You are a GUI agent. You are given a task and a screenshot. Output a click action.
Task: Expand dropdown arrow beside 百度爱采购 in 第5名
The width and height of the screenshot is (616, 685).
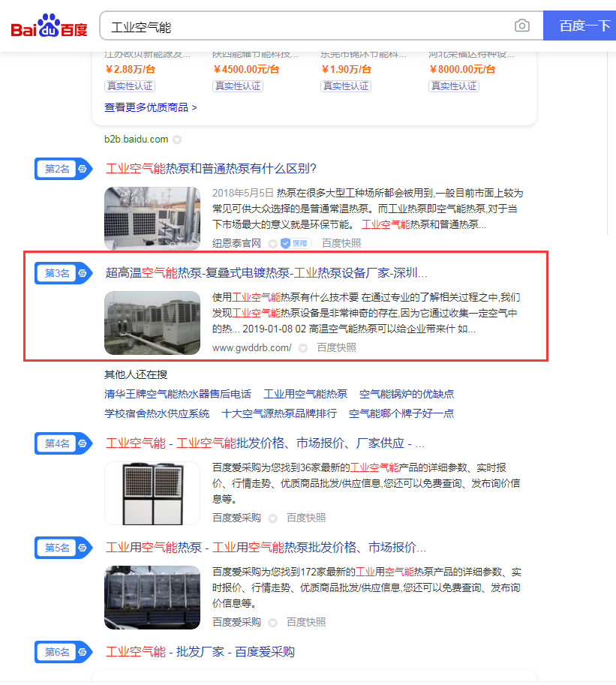pos(272,623)
